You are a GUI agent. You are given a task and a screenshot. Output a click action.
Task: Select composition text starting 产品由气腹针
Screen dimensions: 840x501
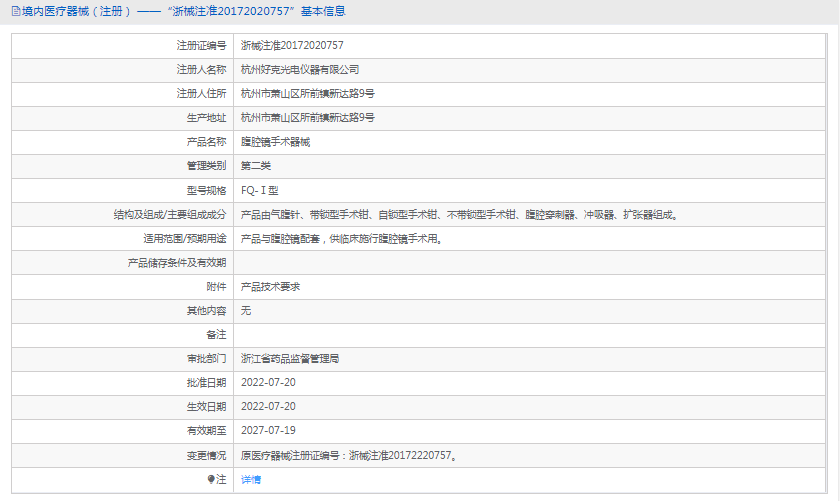click(x=460, y=215)
